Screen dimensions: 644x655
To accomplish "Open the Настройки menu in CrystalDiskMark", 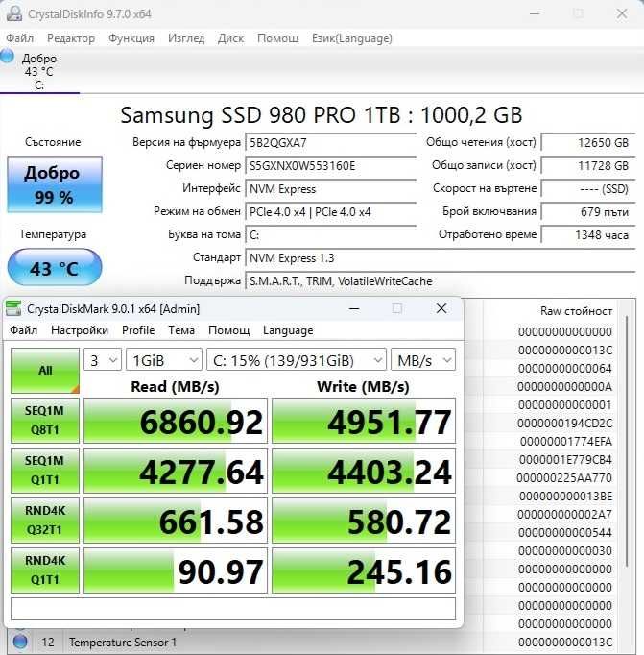I will pyautogui.click(x=80, y=330).
